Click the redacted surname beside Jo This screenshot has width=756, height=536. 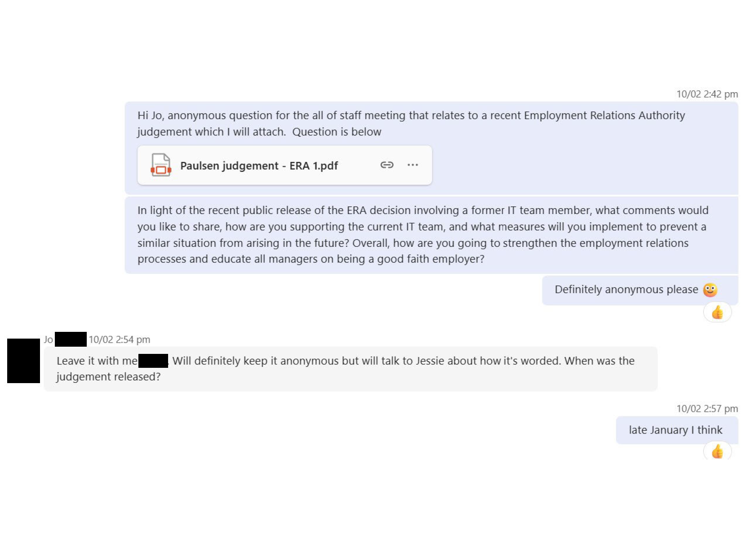[x=71, y=339]
